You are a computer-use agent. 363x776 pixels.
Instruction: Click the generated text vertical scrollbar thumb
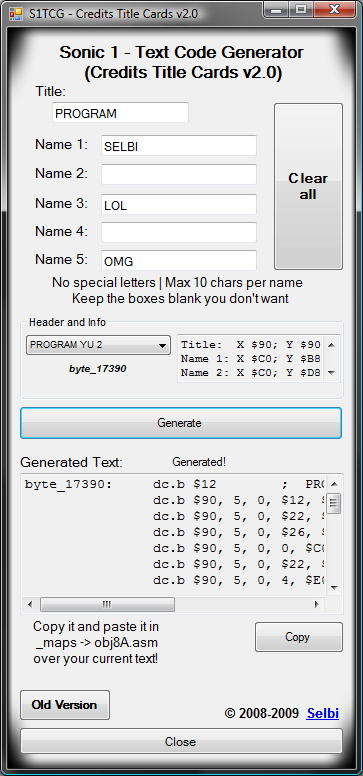(x=334, y=503)
